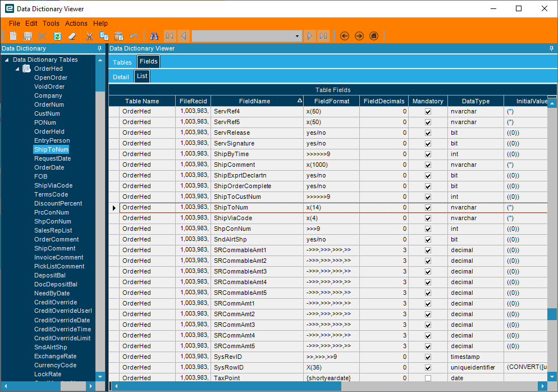The width and height of the screenshot is (558, 392).
Task: Sort by FieldDecimals column header
Action: [x=384, y=101]
